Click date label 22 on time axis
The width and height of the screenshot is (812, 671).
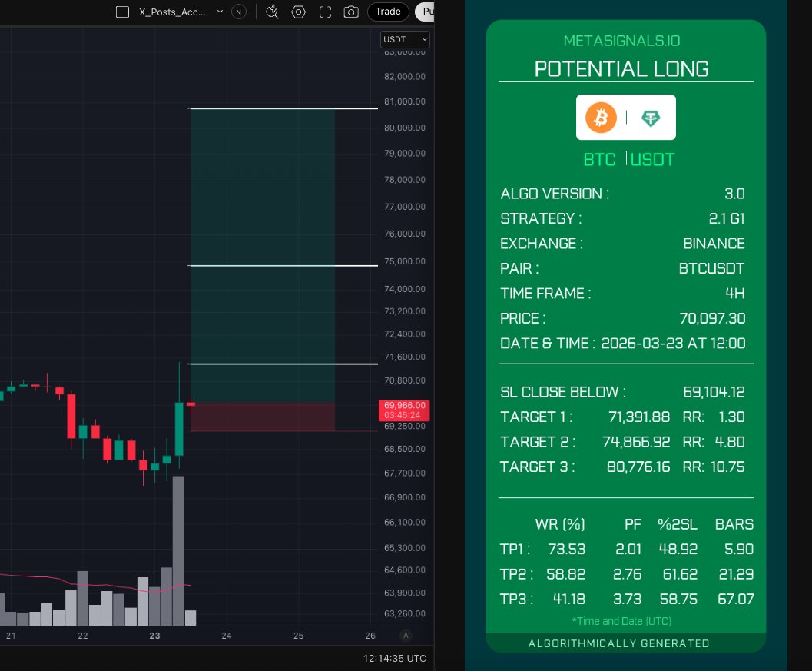point(83,636)
